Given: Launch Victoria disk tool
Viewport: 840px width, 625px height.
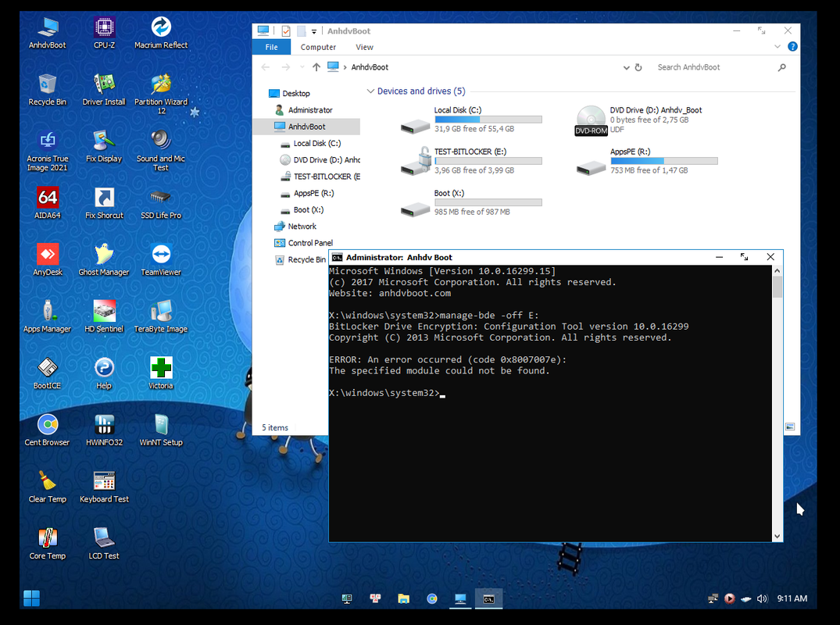Looking at the screenshot, I should [x=161, y=373].
